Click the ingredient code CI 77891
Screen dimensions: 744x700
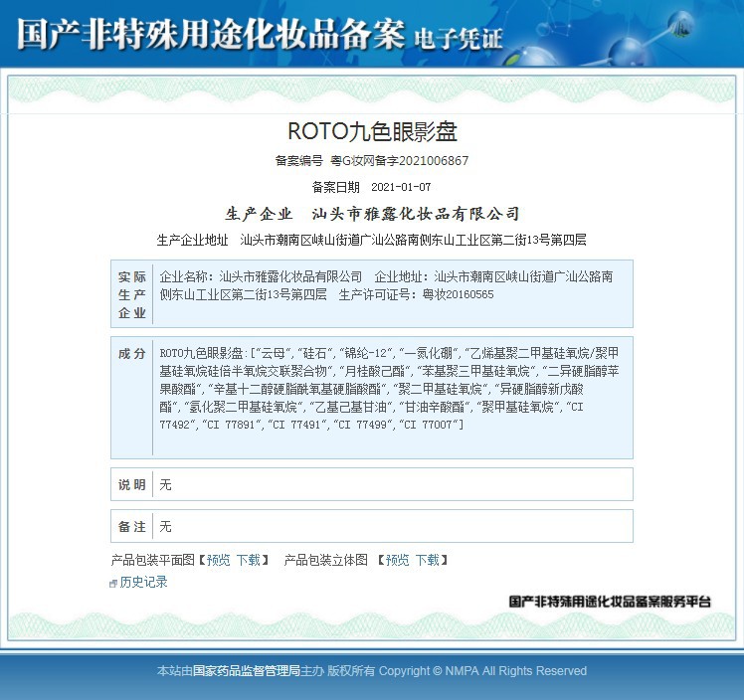232,425
